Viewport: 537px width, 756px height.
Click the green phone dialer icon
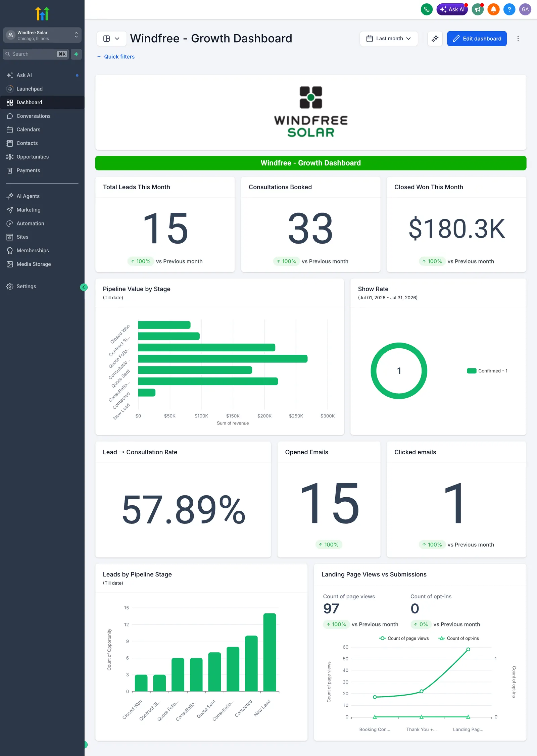(427, 9)
